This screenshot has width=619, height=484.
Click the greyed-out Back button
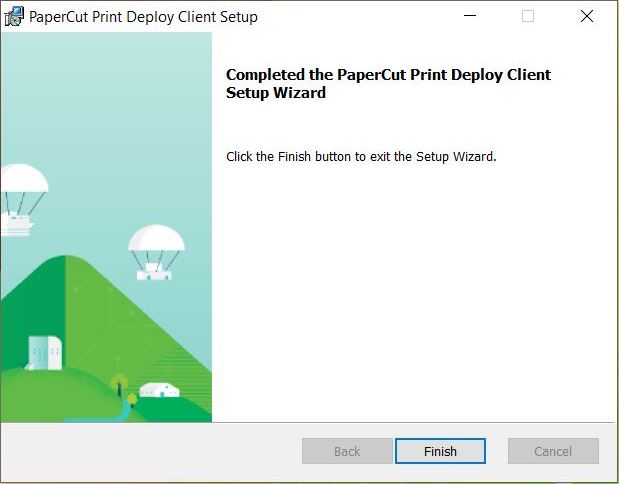tap(347, 451)
